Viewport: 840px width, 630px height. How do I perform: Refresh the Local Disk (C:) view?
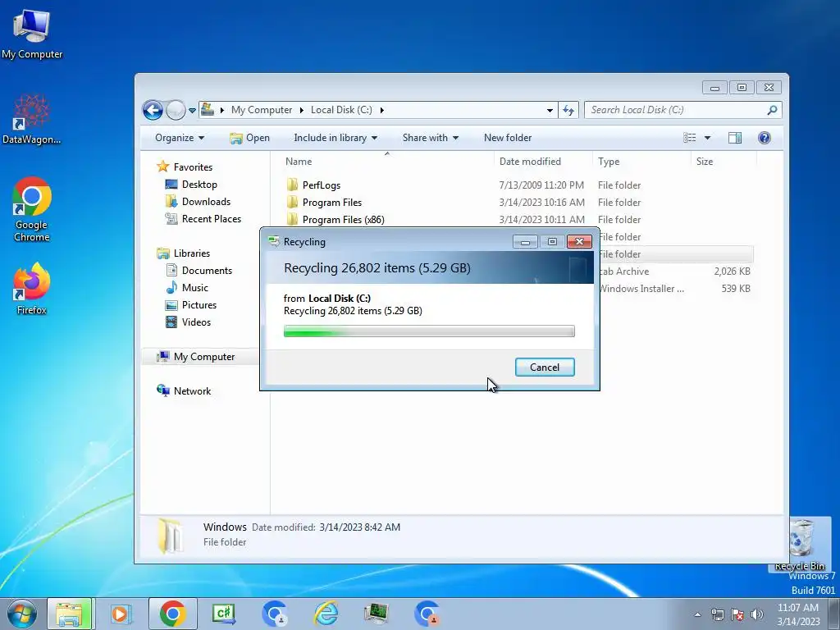[x=568, y=111]
